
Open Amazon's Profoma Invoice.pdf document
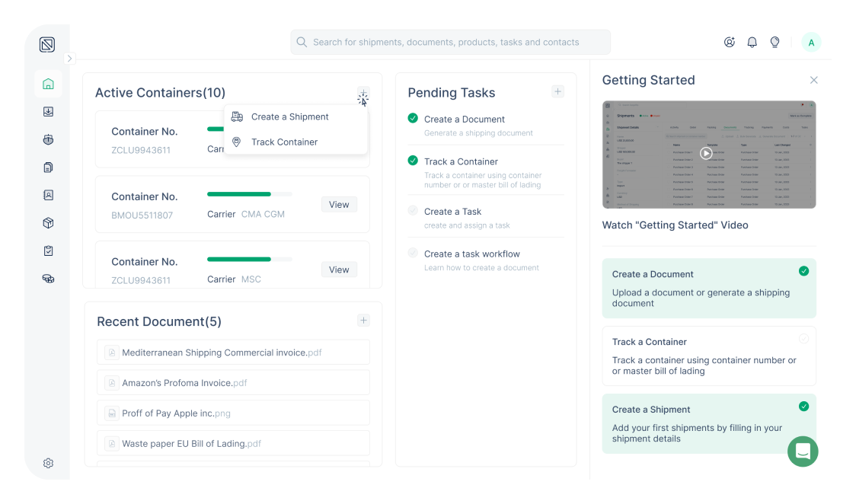tap(184, 383)
